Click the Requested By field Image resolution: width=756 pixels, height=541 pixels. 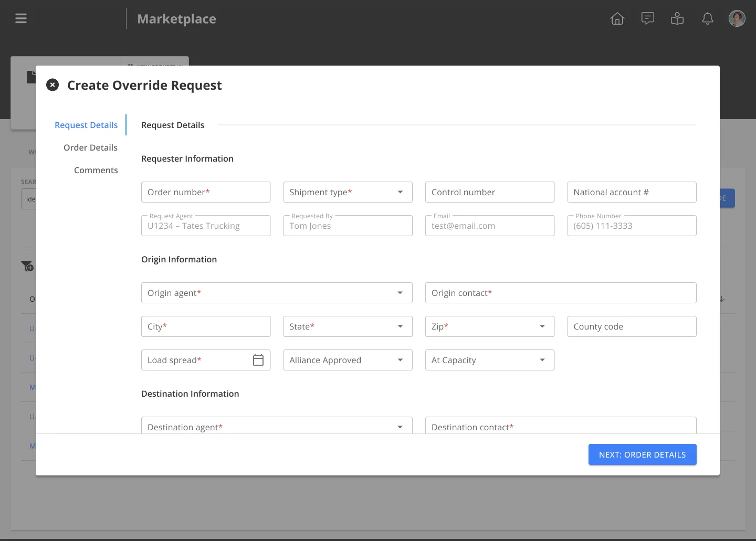[x=348, y=226]
